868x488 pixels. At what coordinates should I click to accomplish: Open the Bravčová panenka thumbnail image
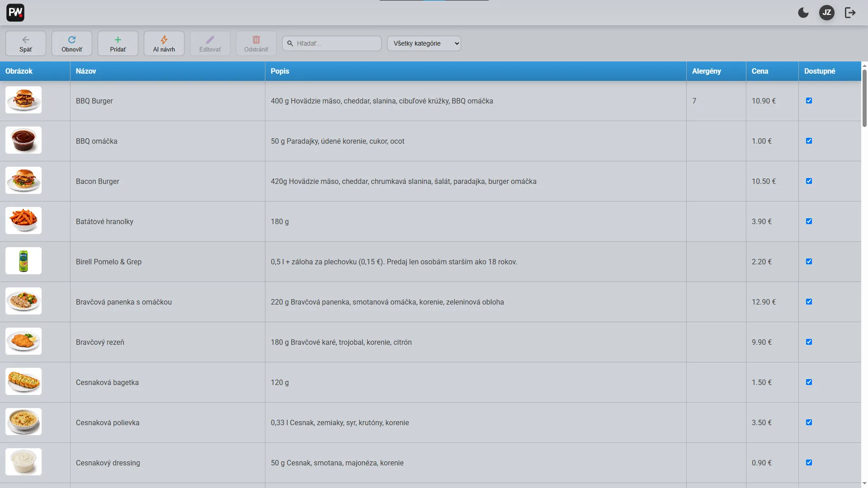pyautogui.click(x=24, y=301)
